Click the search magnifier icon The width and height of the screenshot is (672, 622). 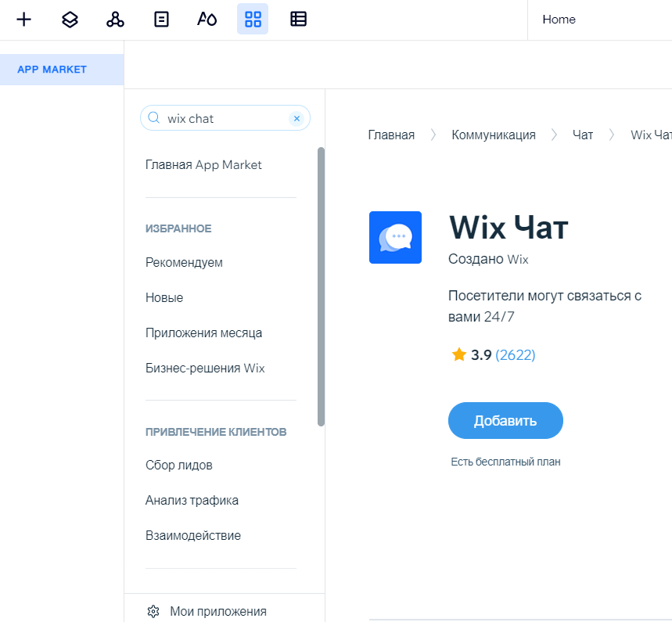point(153,117)
